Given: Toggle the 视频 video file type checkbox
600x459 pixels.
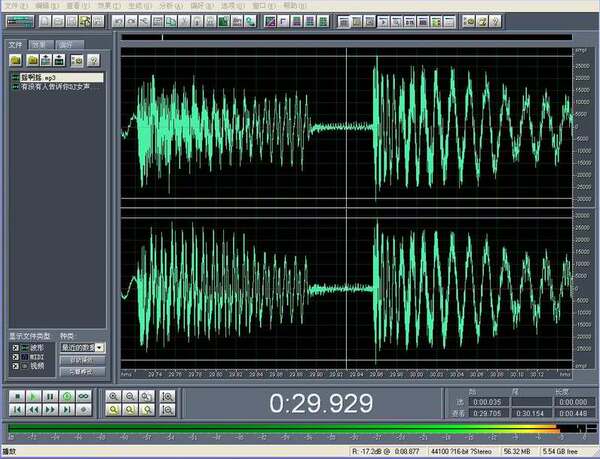Looking at the screenshot, I should 14,367.
